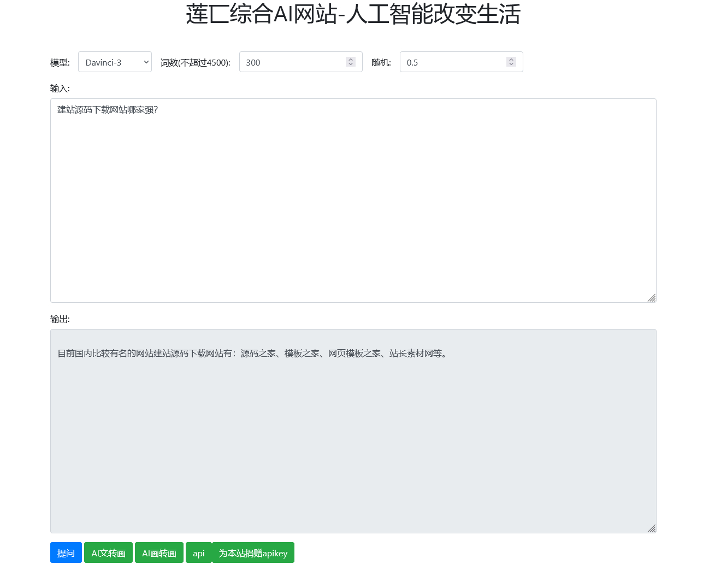Click 为本站捐赠apikey donate button
Image resolution: width=709 pixels, height=588 pixels.
[x=253, y=553]
